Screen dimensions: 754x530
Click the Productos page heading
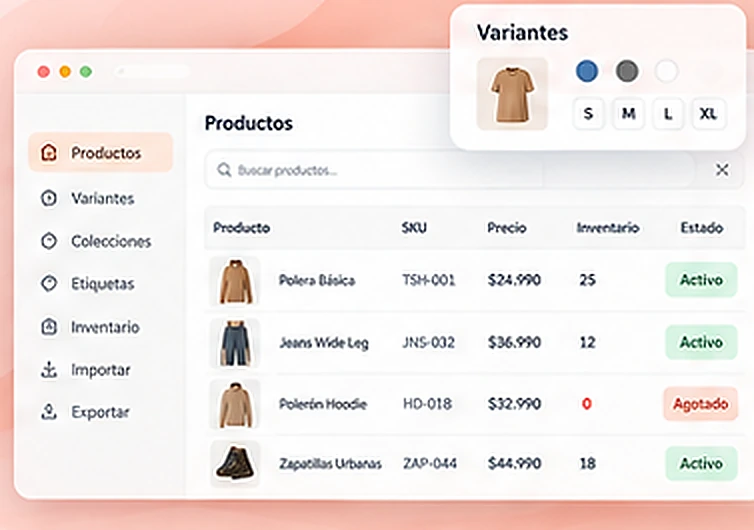pos(249,123)
